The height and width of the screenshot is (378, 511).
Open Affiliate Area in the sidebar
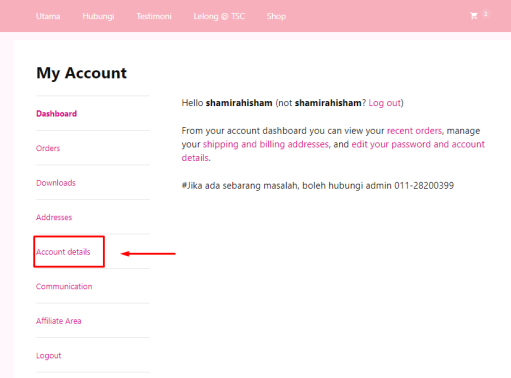[59, 321]
